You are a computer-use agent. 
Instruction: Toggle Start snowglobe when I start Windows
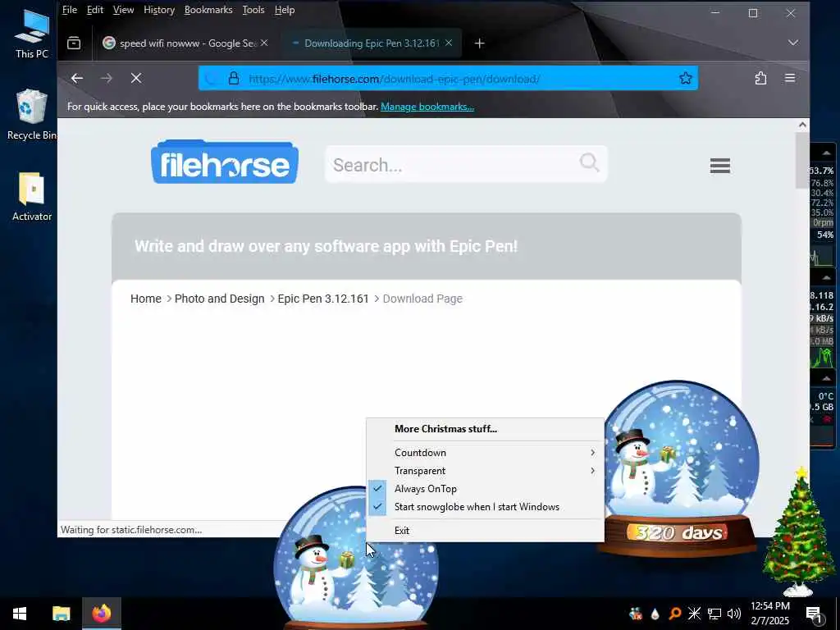pyautogui.click(x=486, y=507)
